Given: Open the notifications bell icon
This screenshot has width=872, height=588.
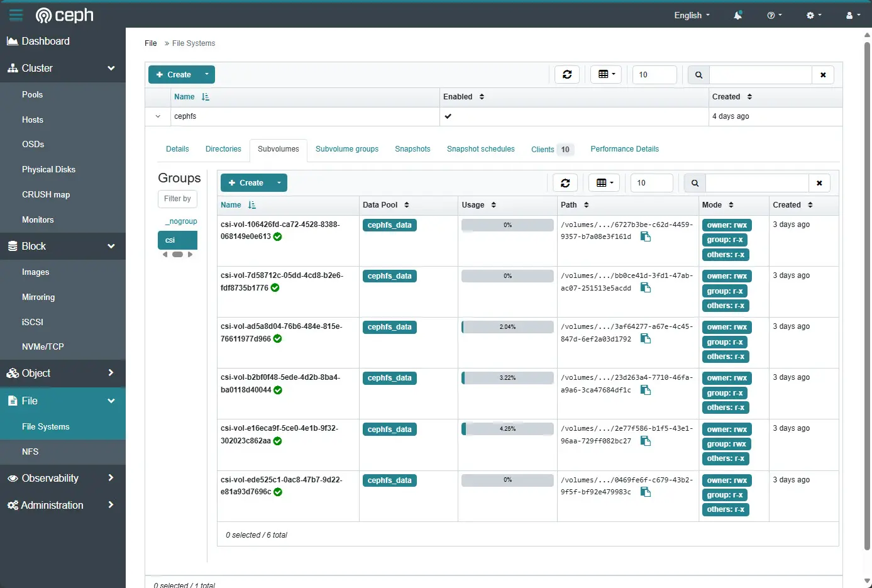Looking at the screenshot, I should point(738,15).
